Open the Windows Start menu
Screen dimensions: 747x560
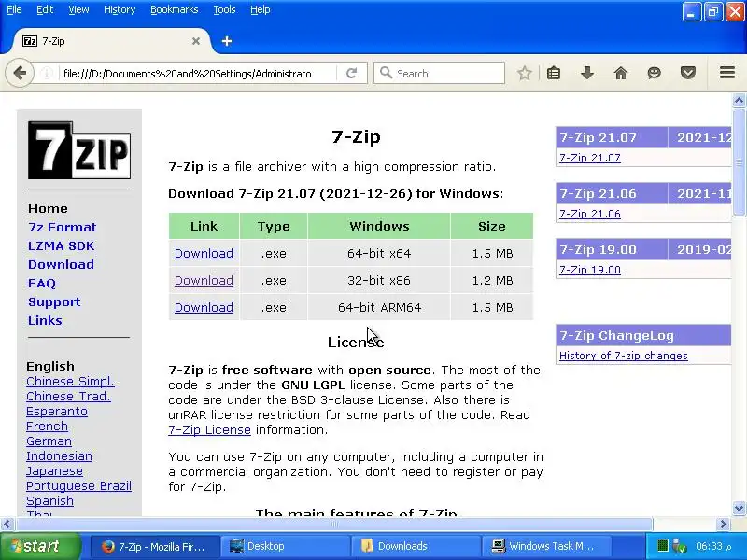point(40,546)
